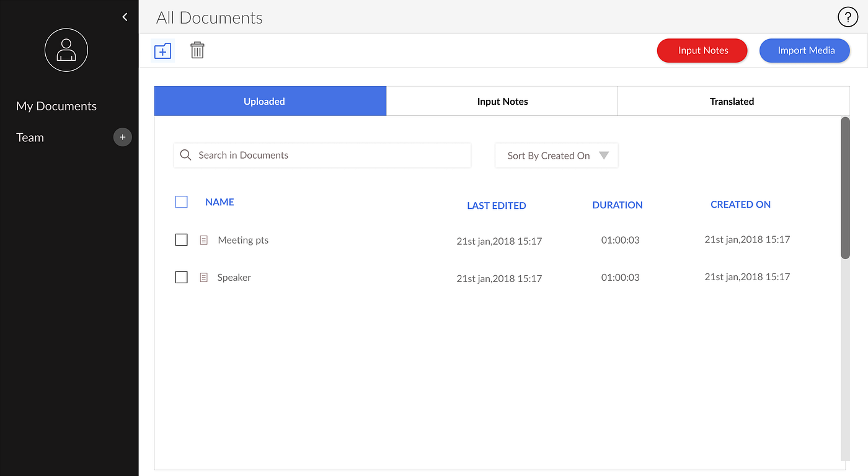Check the box for the Speaker document

pos(182,278)
